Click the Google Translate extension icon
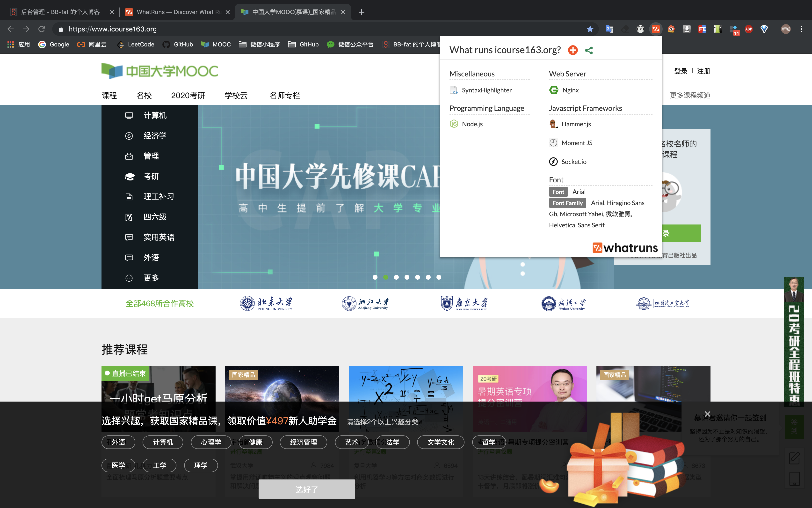This screenshot has width=812, height=508. (609, 29)
